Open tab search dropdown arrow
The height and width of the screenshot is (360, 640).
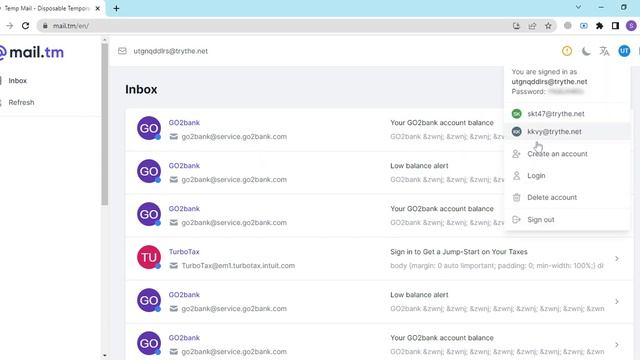coord(578,7)
